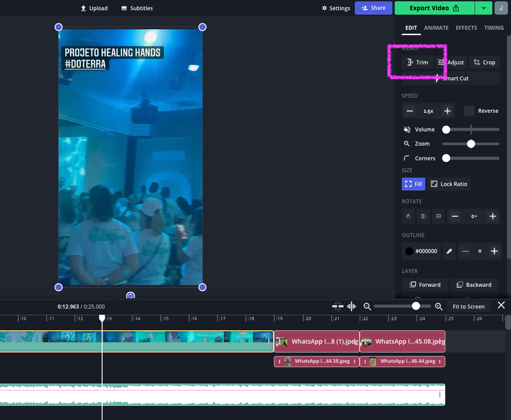
Task: Run Smart Cut on the video
Action: (x=451, y=78)
